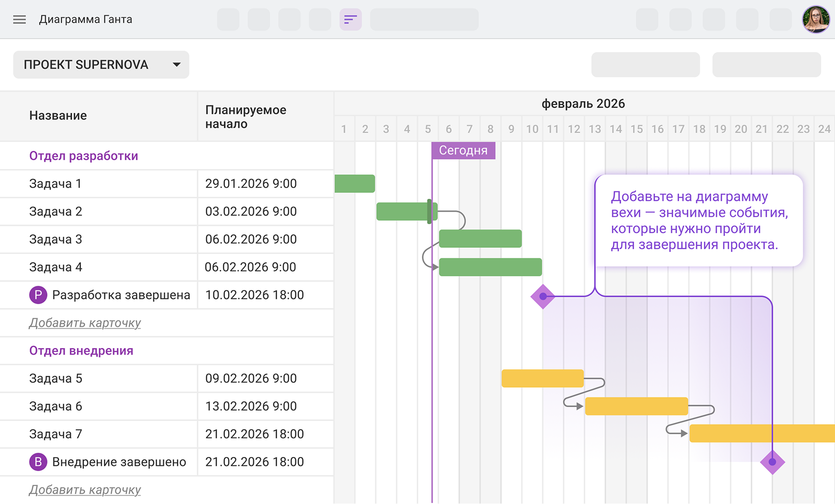The height and width of the screenshot is (504, 835).
Task: Select the Задача 1 green bar
Action: point(354,184)
